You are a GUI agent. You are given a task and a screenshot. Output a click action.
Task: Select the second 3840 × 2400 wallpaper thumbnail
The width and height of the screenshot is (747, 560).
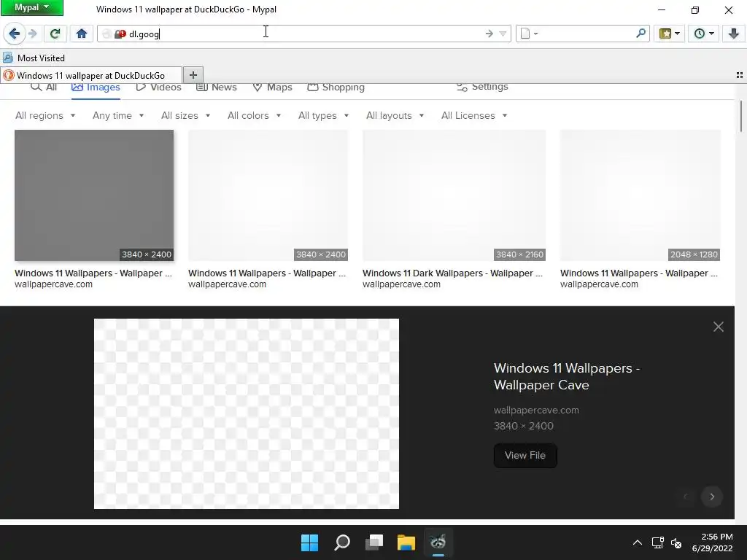point(268,195)
